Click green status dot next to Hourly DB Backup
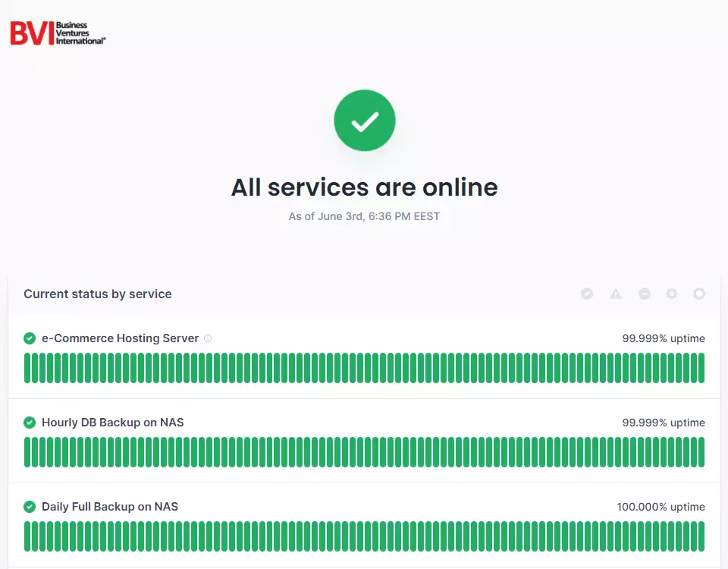The height and width of the screenshot is (569, 728). pos(30,423)
